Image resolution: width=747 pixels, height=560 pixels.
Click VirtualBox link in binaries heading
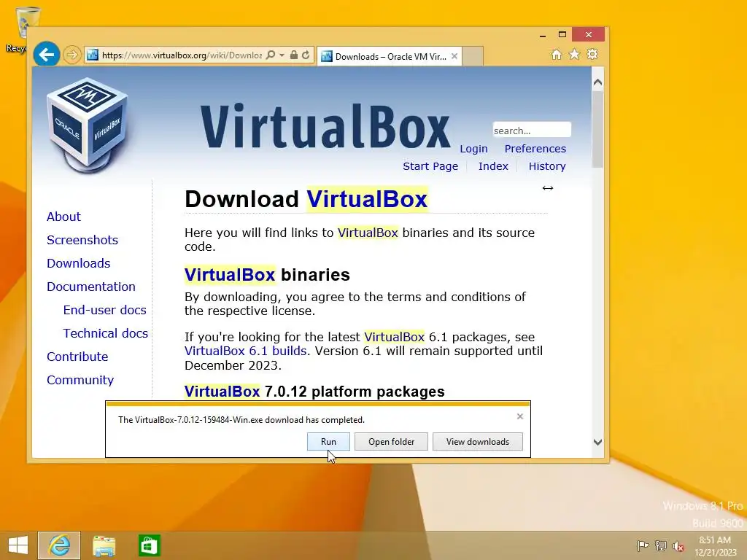click(x=230, y=275)
